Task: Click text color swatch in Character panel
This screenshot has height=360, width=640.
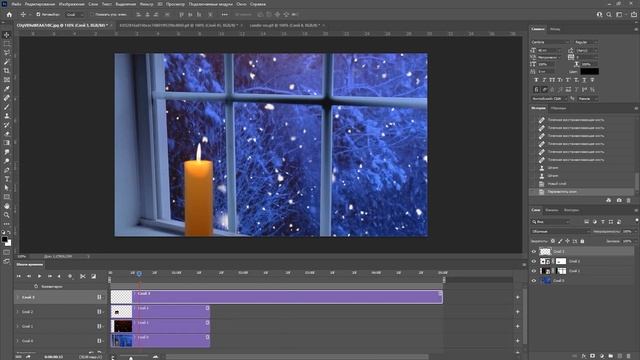Action: [x=589, y=71]
